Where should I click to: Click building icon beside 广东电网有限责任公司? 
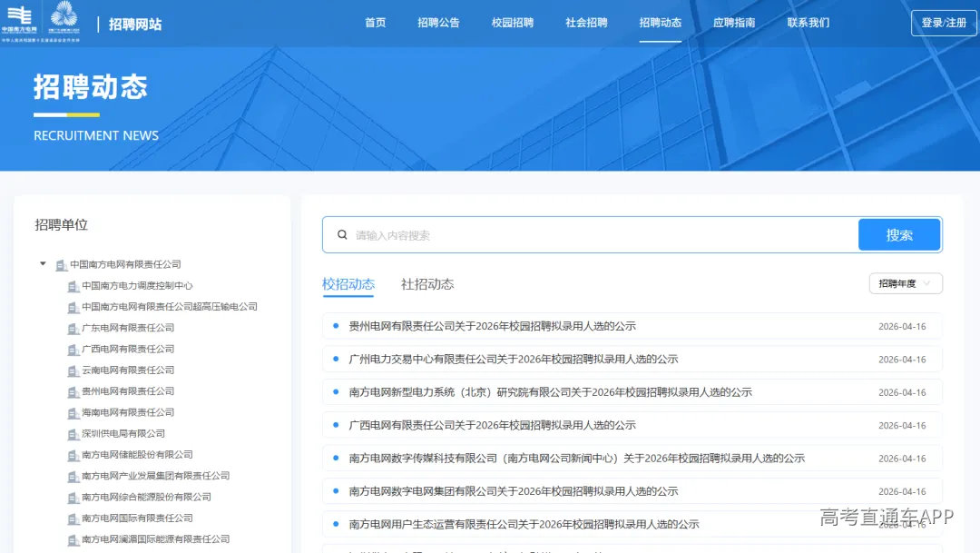pos(73,329)
